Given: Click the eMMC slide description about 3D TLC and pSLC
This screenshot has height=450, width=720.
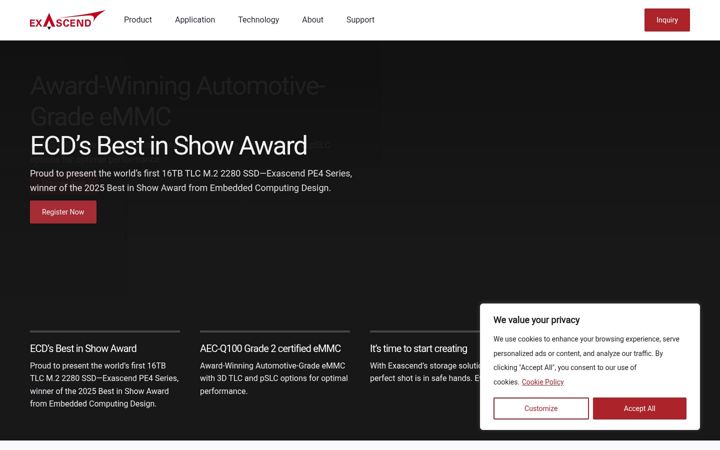Looking at the screenshot, I should click(x=274, y=378).
